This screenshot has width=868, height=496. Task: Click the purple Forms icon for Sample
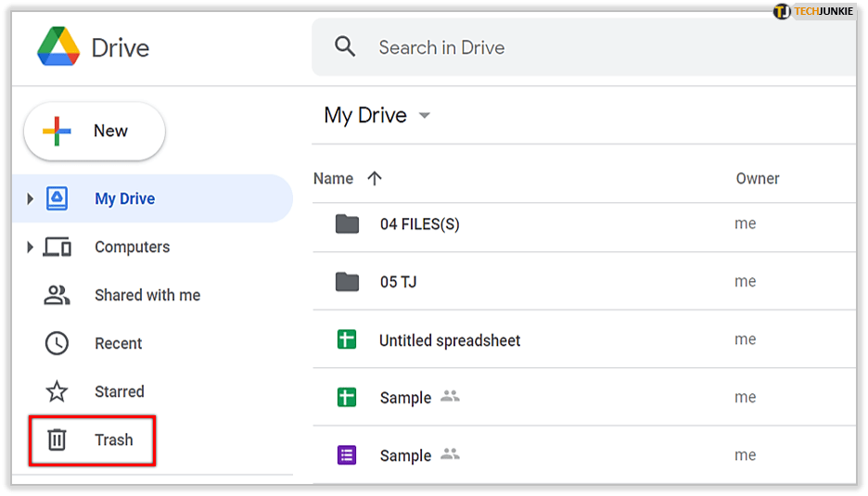[x=347, y=455]
